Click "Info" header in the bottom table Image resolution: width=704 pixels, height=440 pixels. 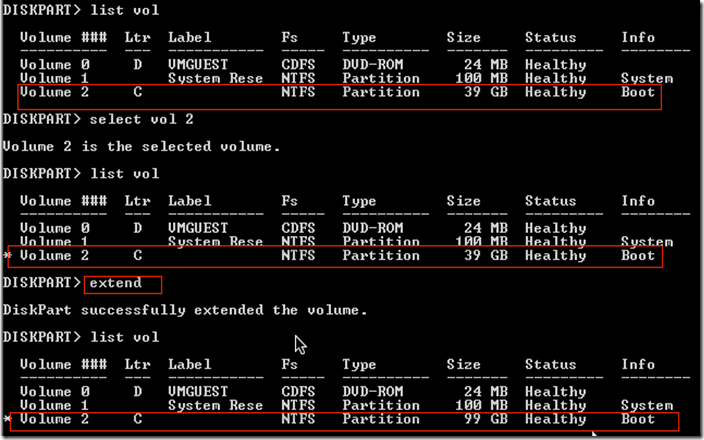638,366
